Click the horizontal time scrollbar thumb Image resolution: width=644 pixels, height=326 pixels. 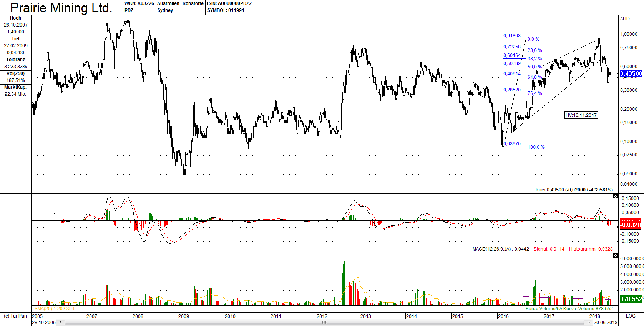324,323
